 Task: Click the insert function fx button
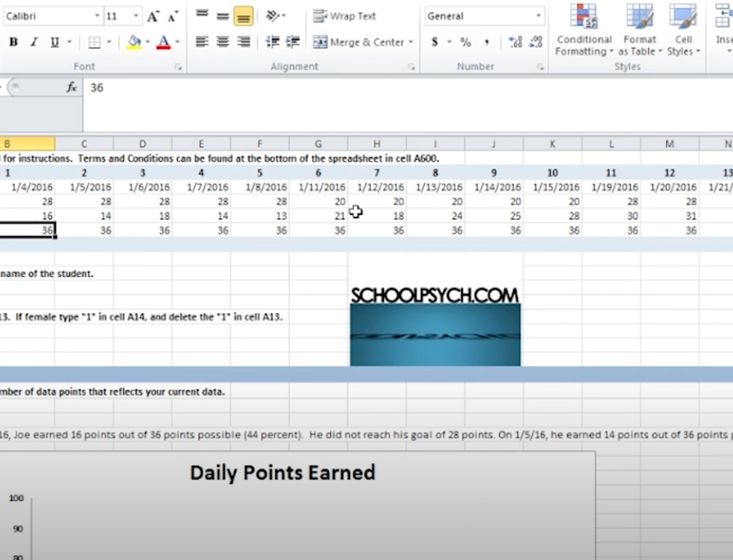[x=72, y=87]
